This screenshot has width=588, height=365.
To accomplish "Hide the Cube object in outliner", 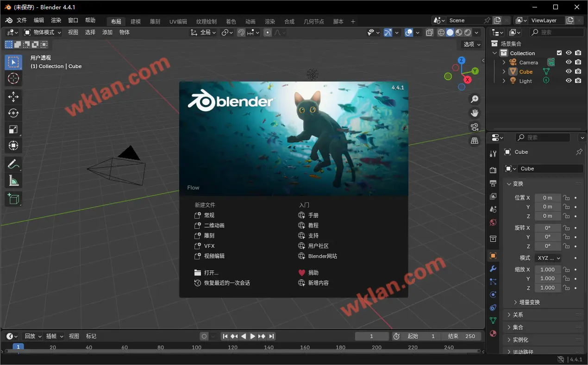I will pyautogui.click(x=569, y=71).
